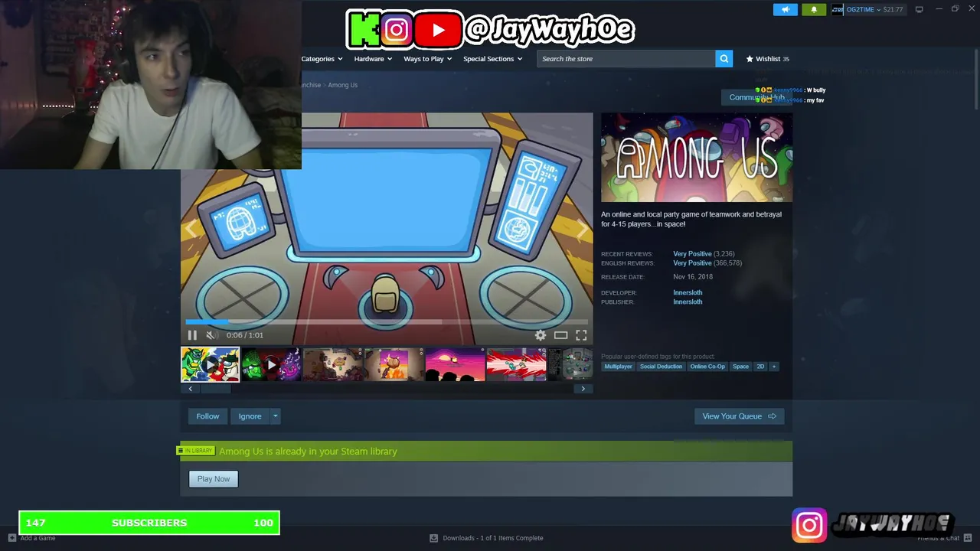
Task: Click View Your Queue
Action: pyautogui.click(x=739, y=416)
